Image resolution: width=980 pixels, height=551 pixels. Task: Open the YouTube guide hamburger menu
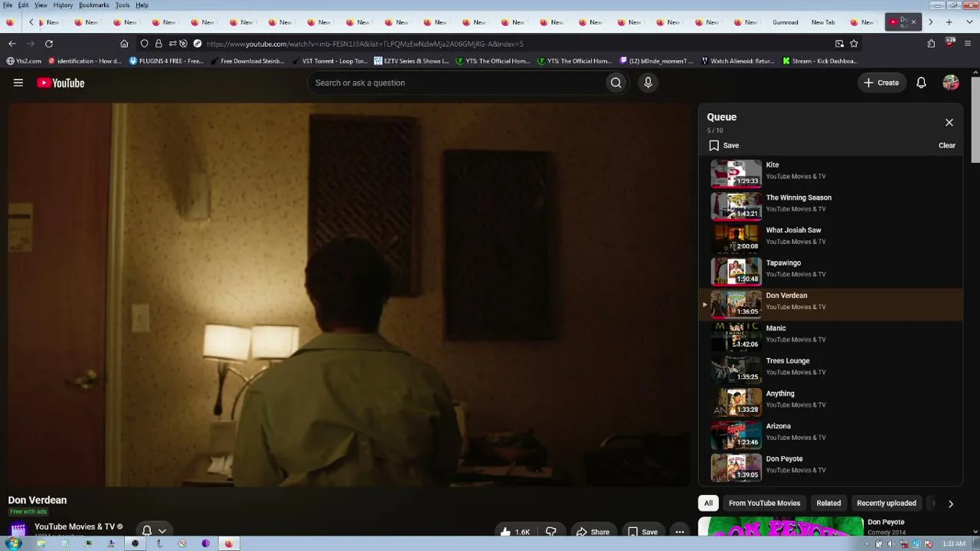18,83
